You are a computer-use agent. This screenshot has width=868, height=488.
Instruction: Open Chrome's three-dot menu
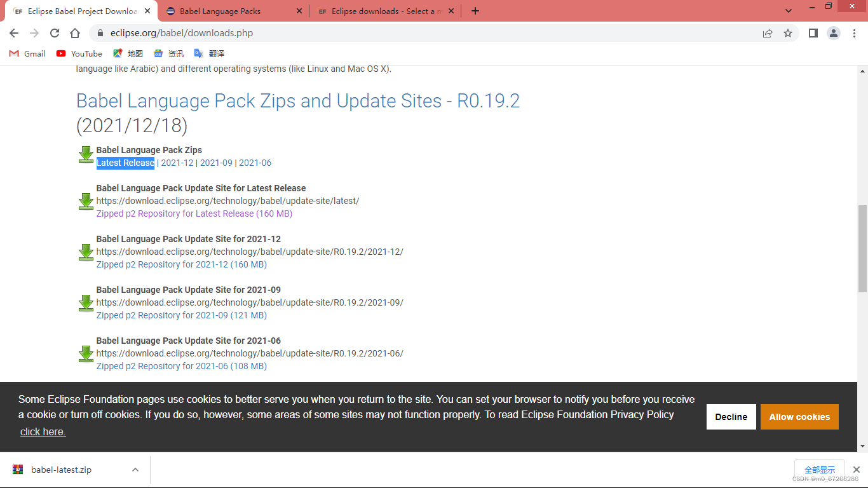(x=854, y=33)
